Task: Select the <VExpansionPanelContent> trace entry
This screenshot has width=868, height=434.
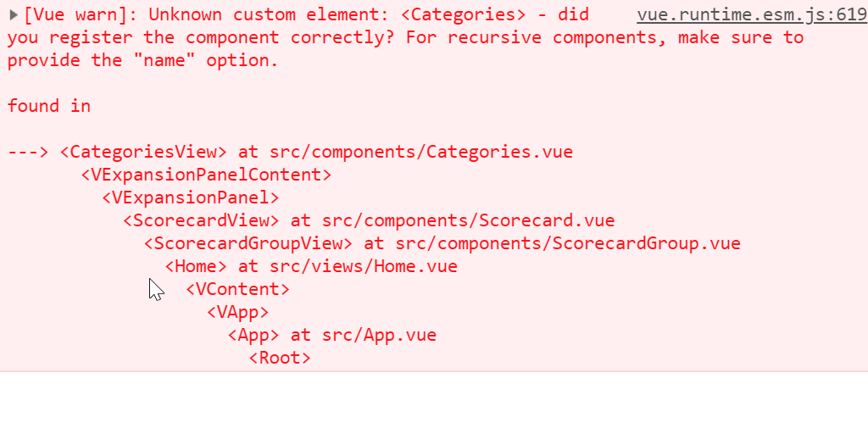Action: coord(206,175)
